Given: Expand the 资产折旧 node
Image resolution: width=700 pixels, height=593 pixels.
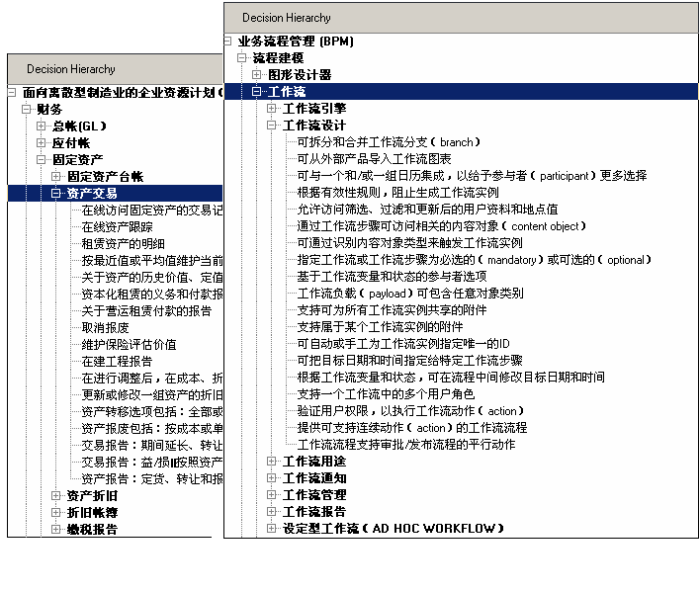Looking at the screenshot, I should pos(55,496).
